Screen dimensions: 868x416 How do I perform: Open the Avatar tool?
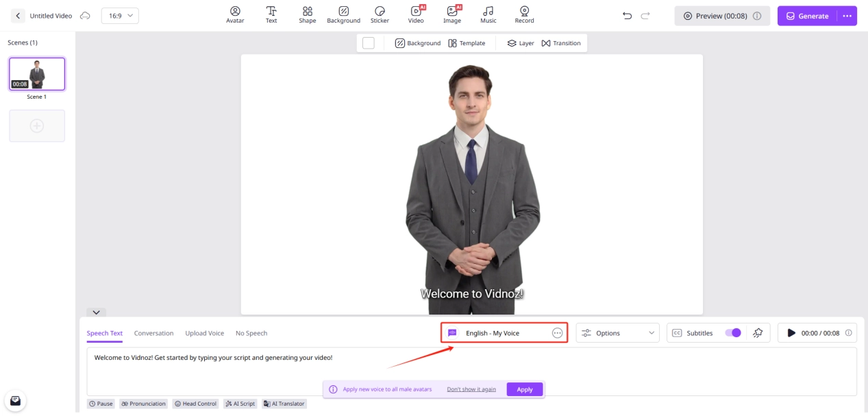235,14
